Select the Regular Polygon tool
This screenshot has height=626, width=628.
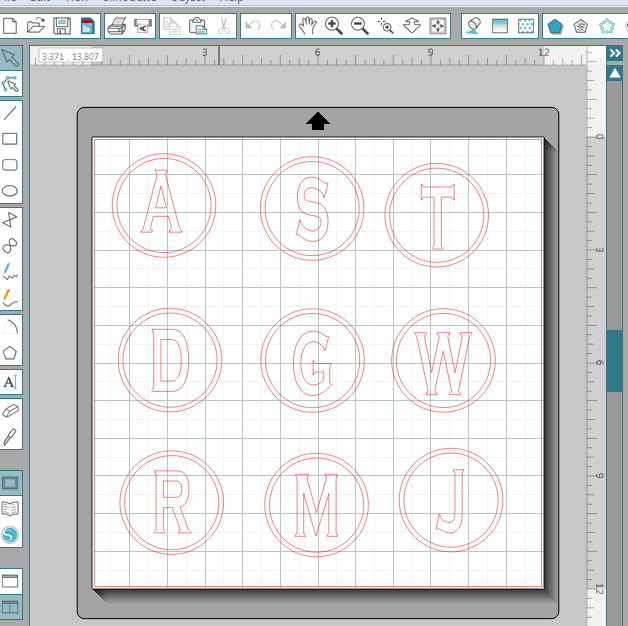(x=10, y=353)
